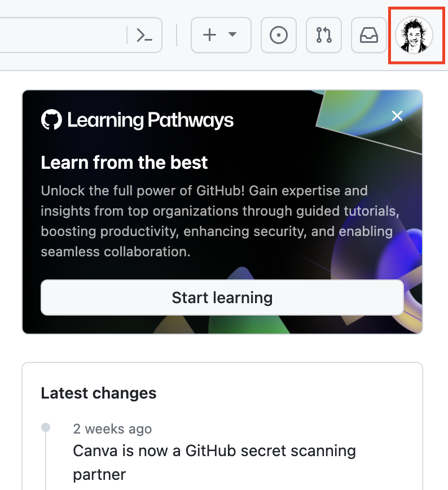Open the Canva secret scanning partner link
Image resolution: width=448 pixels, height=490 pixels.
(214, 462)
